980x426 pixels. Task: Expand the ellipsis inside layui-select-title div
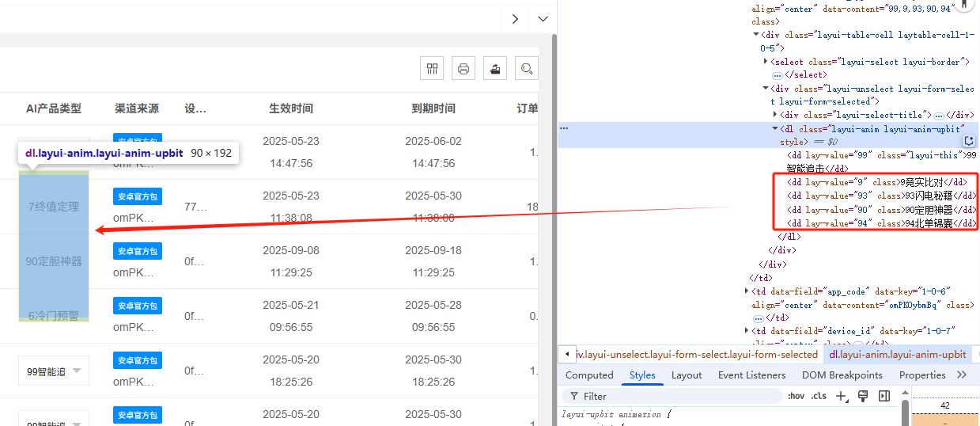(939, 116)
